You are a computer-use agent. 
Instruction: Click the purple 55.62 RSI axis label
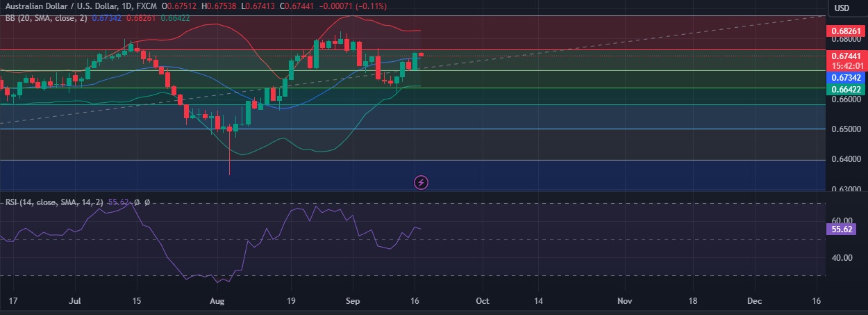[842, 228]
